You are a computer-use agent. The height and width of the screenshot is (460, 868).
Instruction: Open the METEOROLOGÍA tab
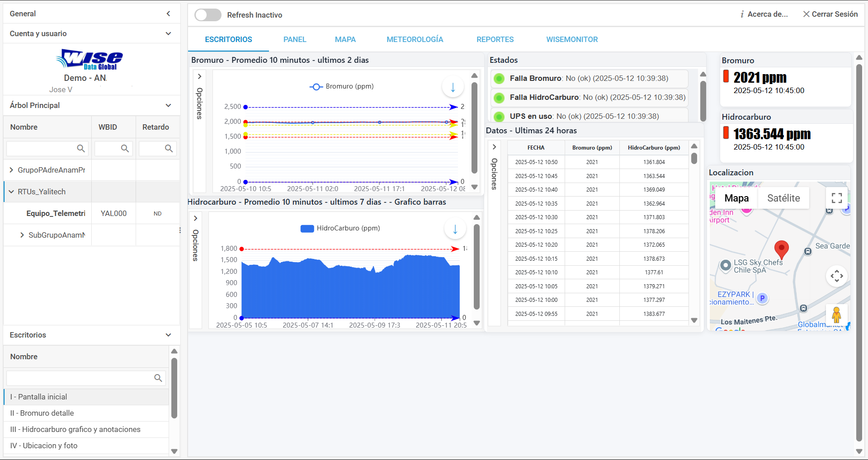(415, 39)
